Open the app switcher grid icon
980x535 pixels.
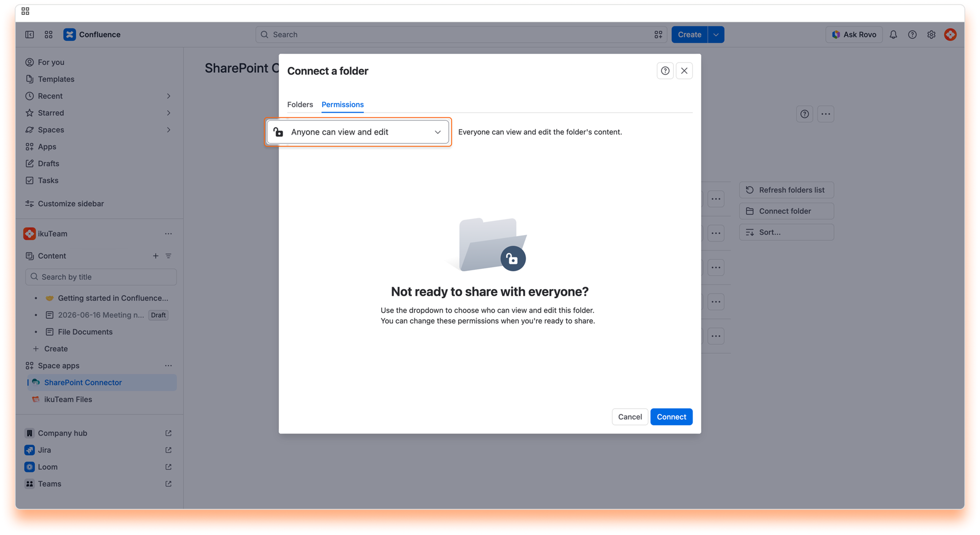(x=48, y=35)
